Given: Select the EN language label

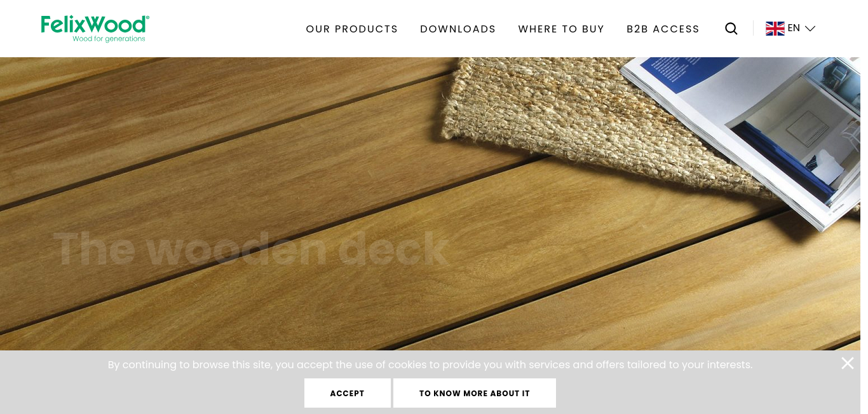Looking at the screenshot, I should point(794,28).
